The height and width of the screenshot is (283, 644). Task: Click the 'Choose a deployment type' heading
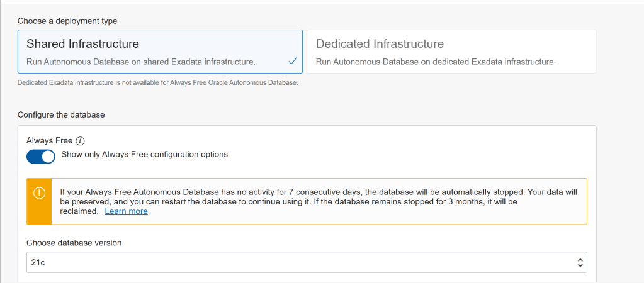[67, 21]
